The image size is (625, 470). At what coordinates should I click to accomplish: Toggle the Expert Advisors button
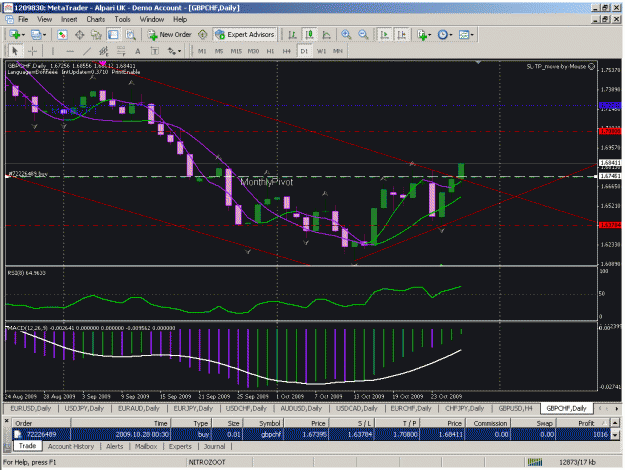pos(245,35)
